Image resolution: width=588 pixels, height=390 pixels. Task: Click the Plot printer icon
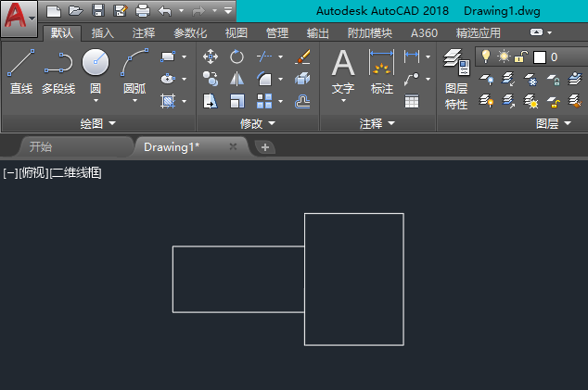tap(143, 11)
